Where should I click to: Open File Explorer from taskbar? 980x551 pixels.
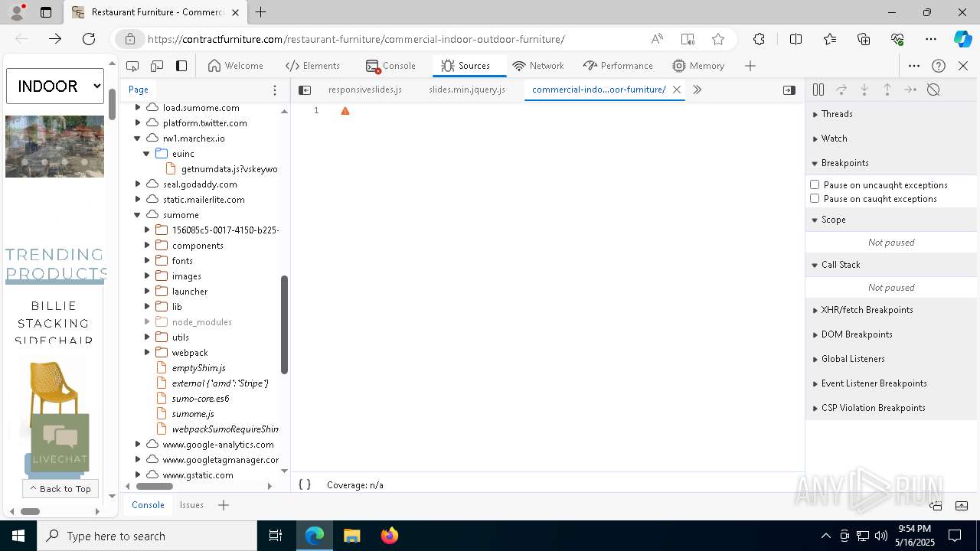(351, 536)
